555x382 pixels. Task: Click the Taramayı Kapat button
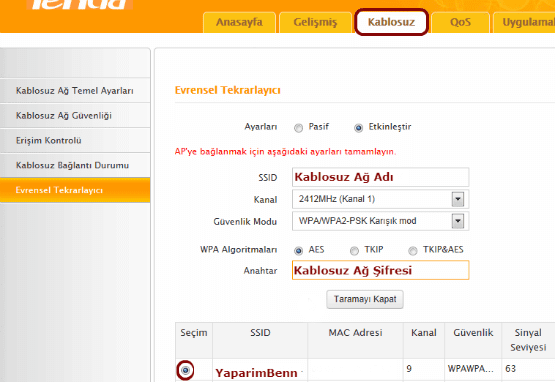(365, 300)
